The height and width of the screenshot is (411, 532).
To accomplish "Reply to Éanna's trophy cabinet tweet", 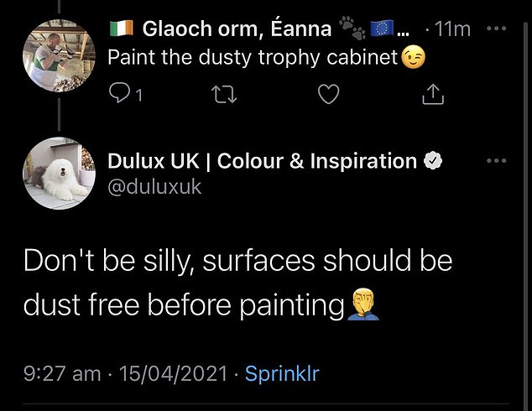I will (x=119, y=93).
